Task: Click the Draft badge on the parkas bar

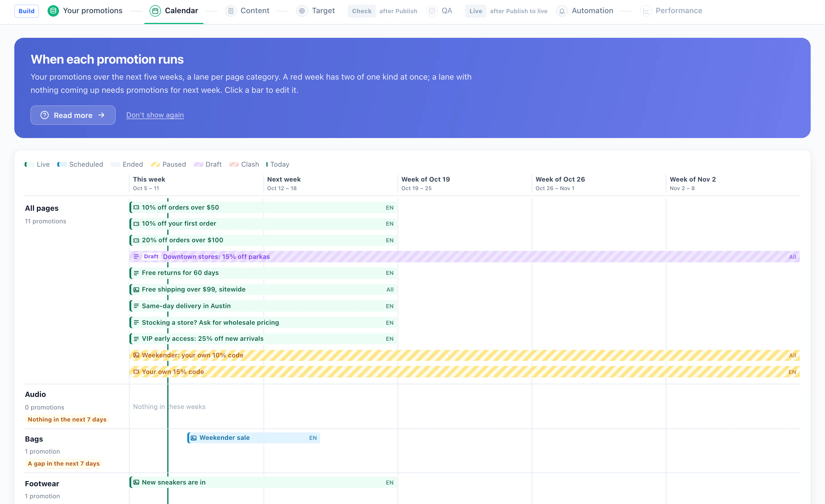Action: [151, 256]
